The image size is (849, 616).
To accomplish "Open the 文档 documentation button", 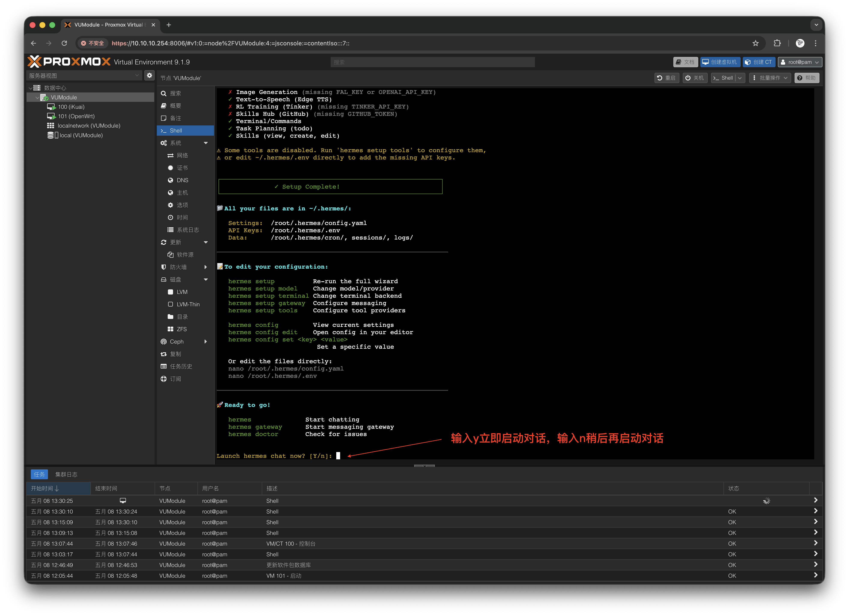I will 685,62.
